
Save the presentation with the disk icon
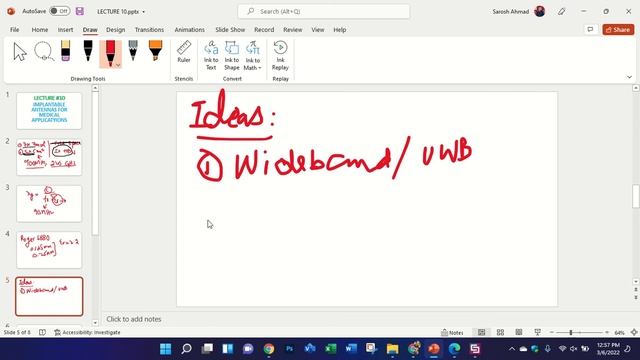tap(80, 11)
